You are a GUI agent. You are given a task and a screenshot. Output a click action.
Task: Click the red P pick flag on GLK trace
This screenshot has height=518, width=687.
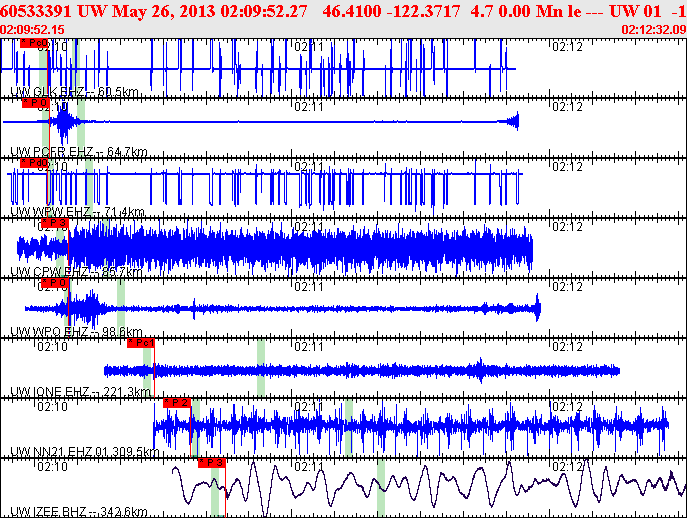[x=33, y=45]
